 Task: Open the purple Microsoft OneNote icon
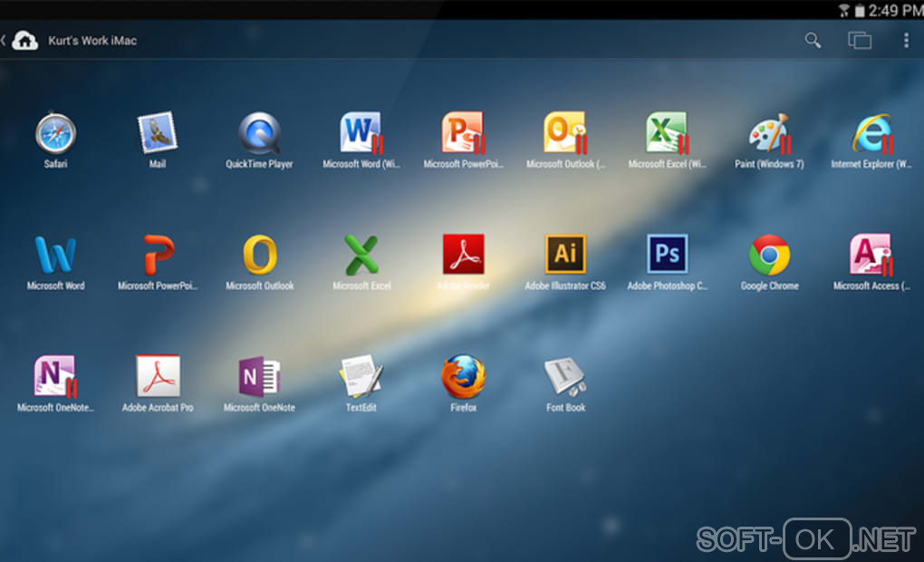pyautogui.click(x=259, y=376)
